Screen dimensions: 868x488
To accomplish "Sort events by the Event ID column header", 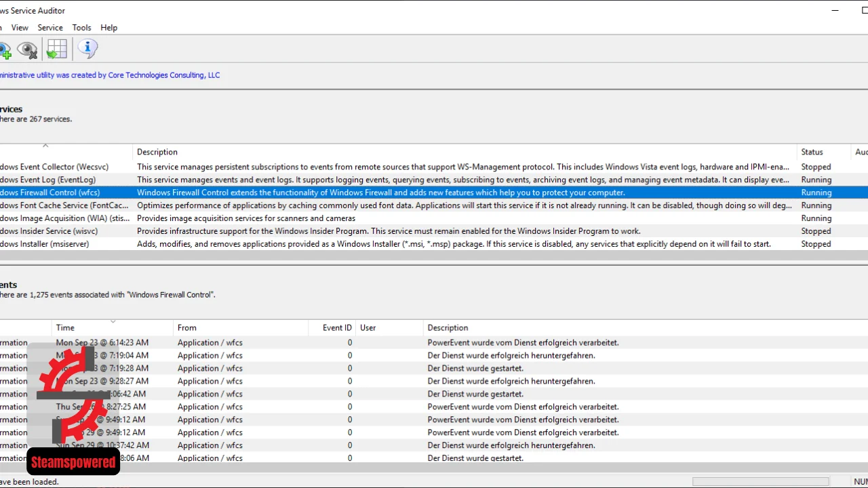I will click(332, 327).
